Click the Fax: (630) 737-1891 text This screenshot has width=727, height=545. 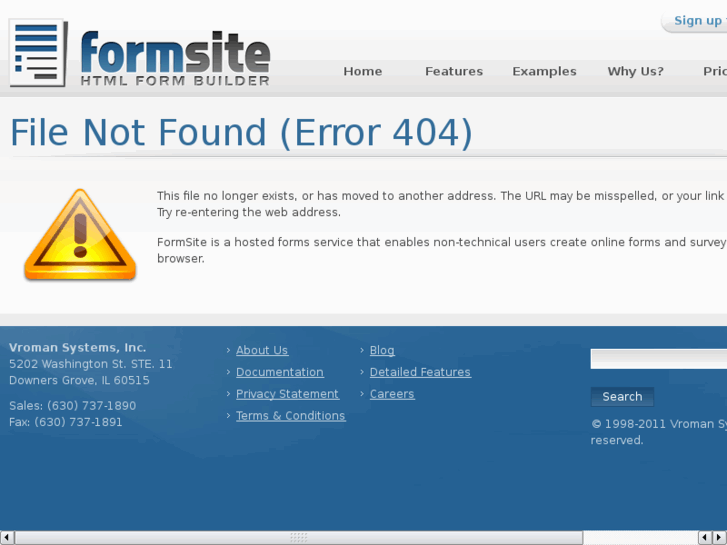[65, 422]
